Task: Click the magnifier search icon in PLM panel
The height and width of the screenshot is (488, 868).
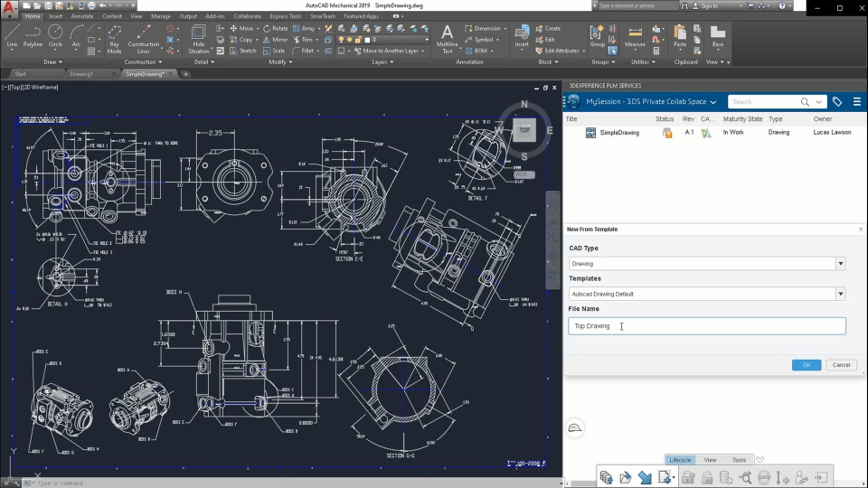Action: [x=805, y=102]
